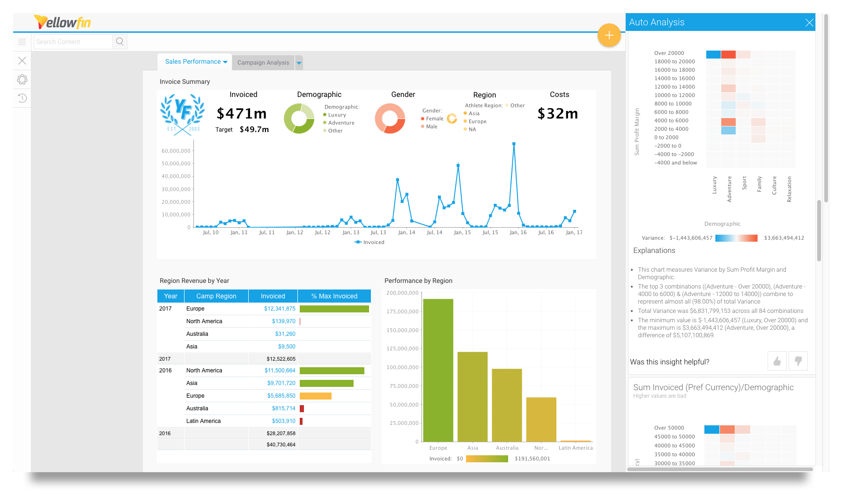Click the Adventure Over 20000 heatmap cell
This screenshot has height=504, width=843.
[728, 54]
